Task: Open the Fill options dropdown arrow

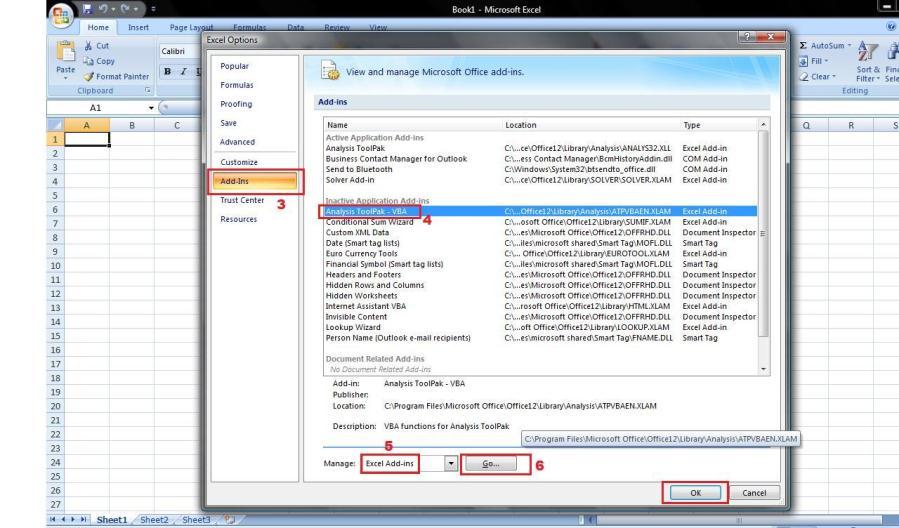Action: point(826,61)
